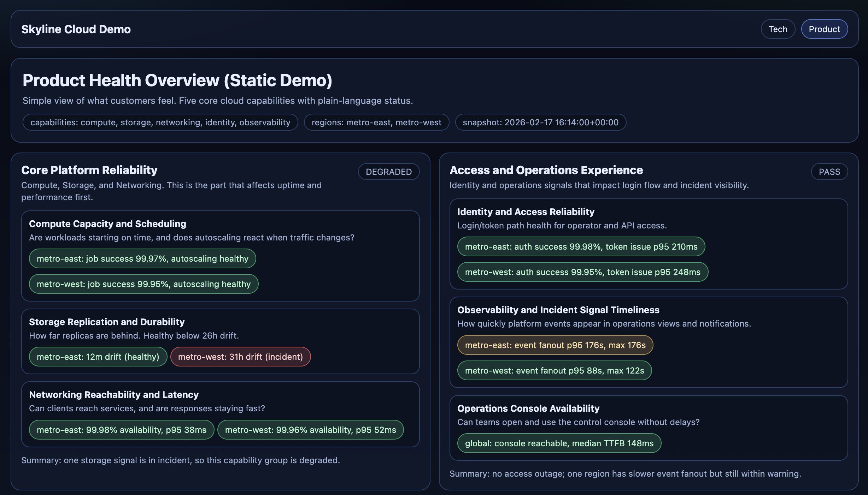Click the Access and Operations Experience heading
This screenshot has width=868, height=495.
pos(546,170)
